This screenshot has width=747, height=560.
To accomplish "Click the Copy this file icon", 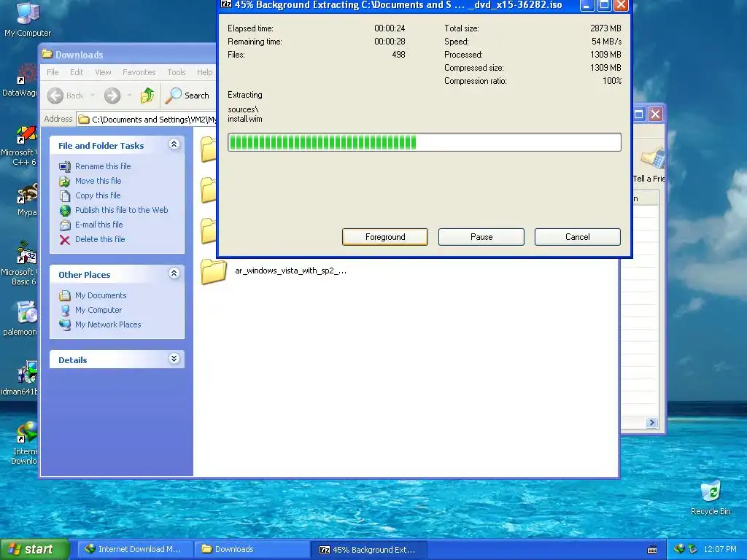I will pos(65,195).
